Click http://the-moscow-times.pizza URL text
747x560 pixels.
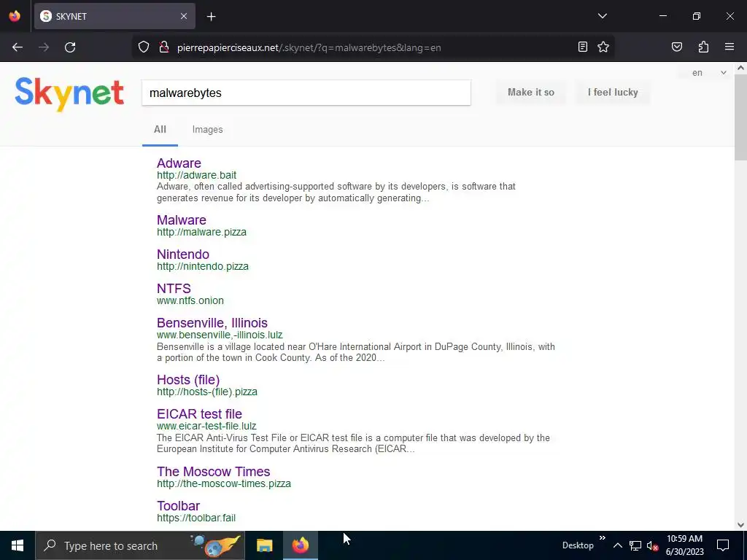pos(224,483)
